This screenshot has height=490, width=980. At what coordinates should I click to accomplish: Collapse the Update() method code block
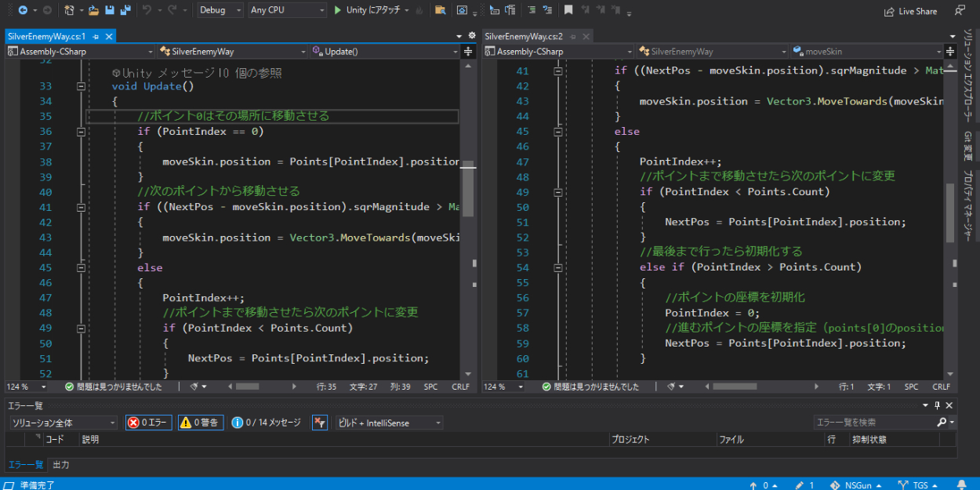click(x=81, y=86)
